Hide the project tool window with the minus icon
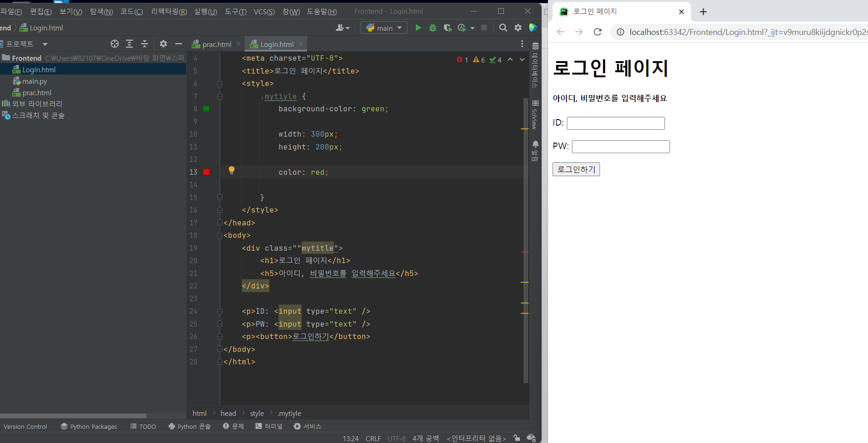This screenshot has height=443, width=868. 179,44
